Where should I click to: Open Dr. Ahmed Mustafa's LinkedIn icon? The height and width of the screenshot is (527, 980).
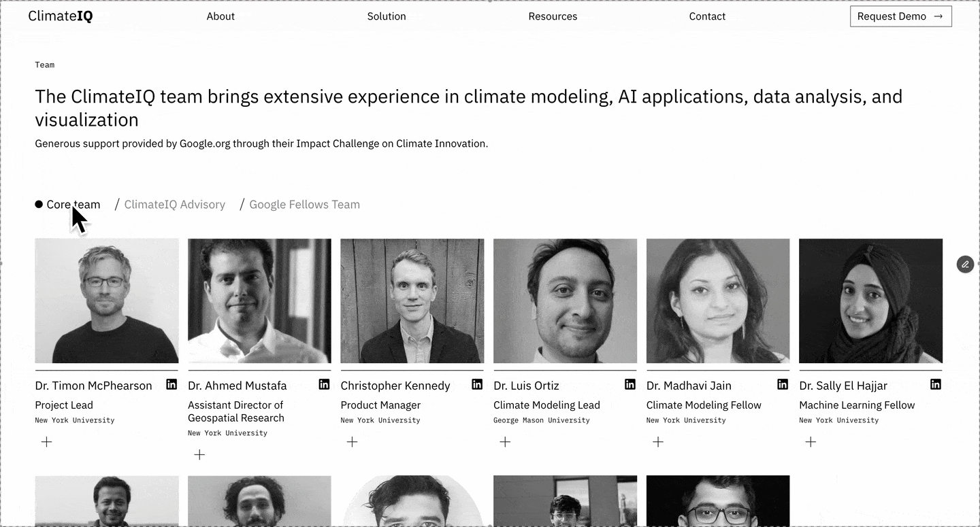pyautogui.click(x=325, y=384)
